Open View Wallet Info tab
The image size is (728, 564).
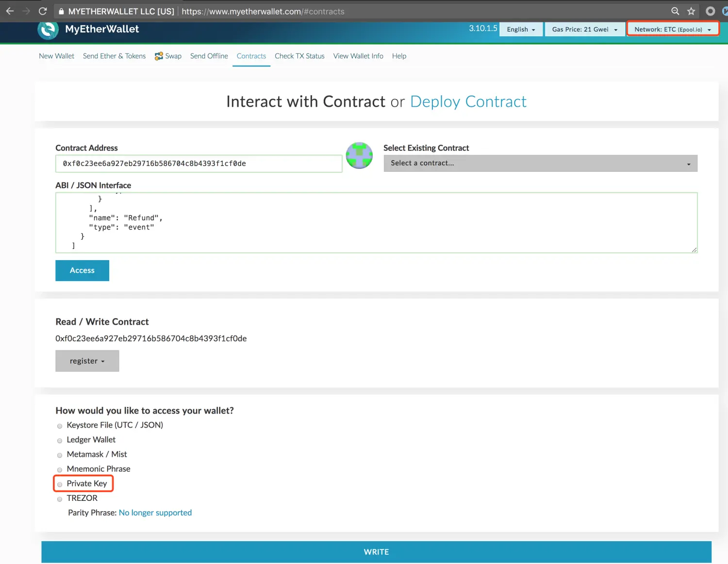click(358, 56)
